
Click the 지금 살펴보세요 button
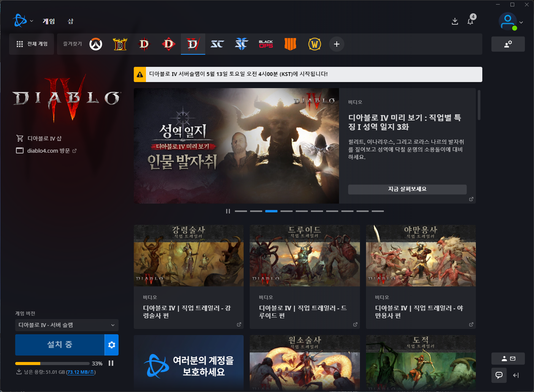407,189
